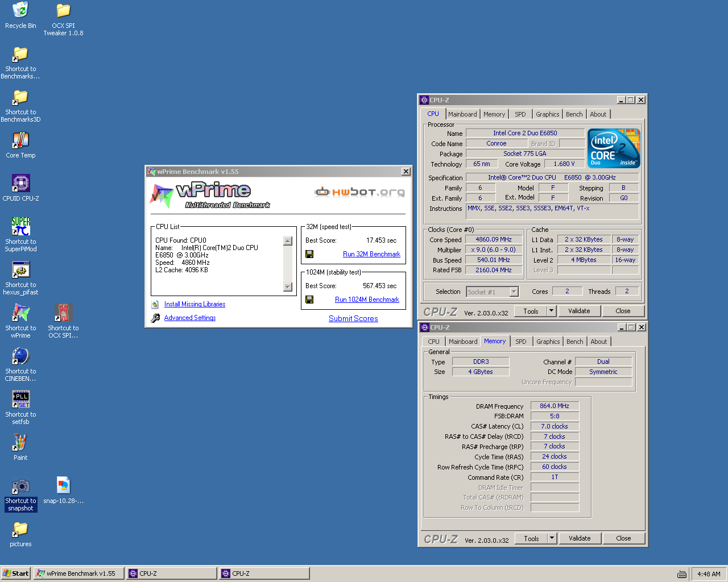
Task: Select Shortcut to SuperPiMod icon
Action: click(x=20, y=226)
